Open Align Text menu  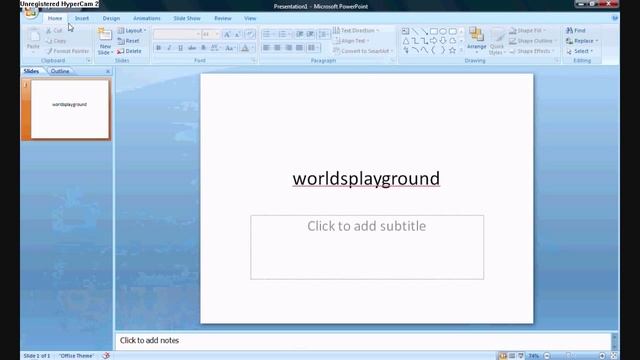[x=351, y=41]
